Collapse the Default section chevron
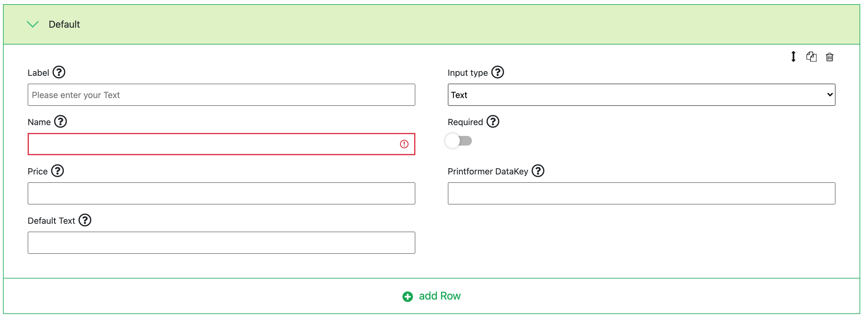The width and height of the screenshot is (868, 320). [x=33, y=24]
